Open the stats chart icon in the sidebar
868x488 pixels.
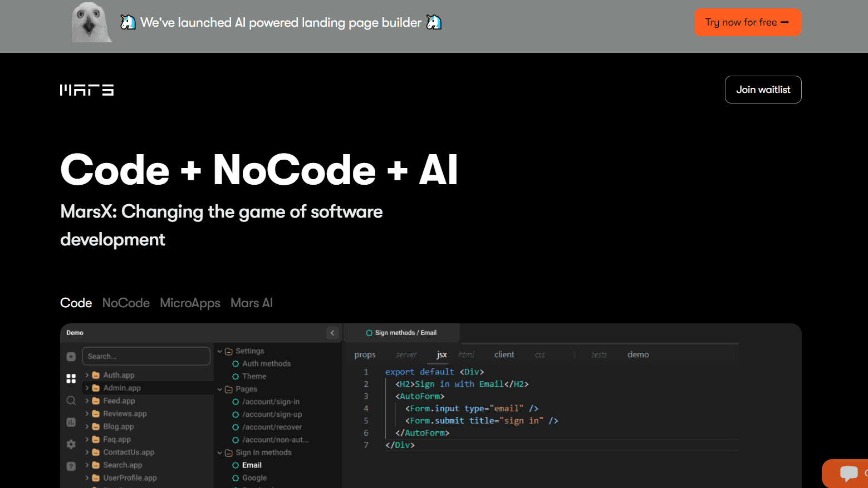(71, 422)
